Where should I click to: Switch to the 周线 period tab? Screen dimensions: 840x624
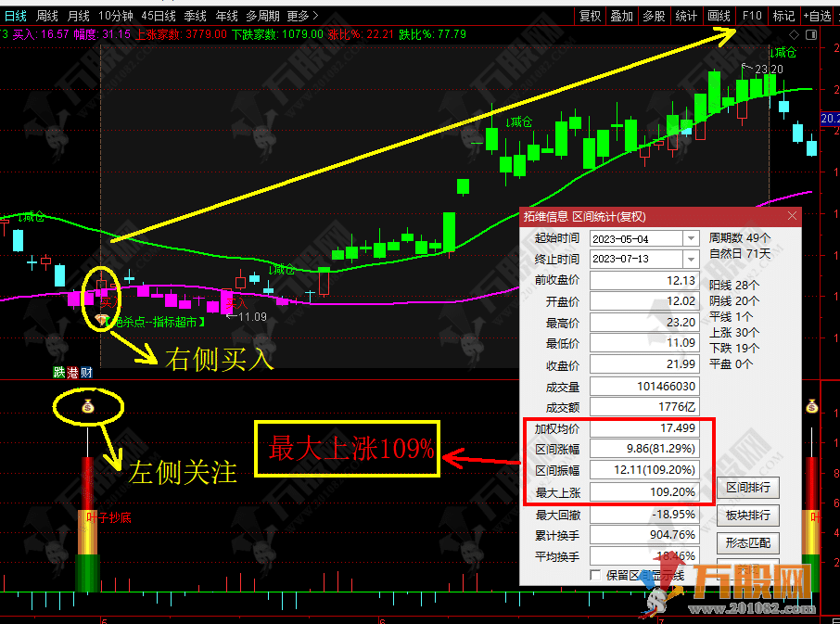click(46, 16)
